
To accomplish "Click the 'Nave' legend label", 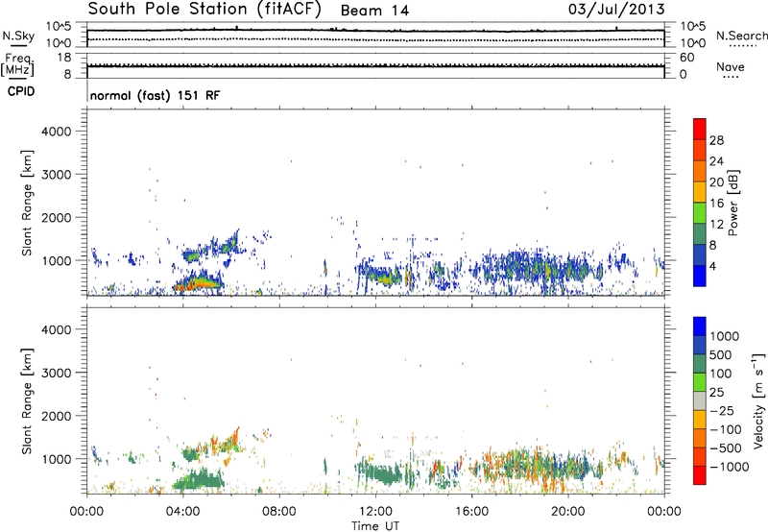I will tap(731, 67).
